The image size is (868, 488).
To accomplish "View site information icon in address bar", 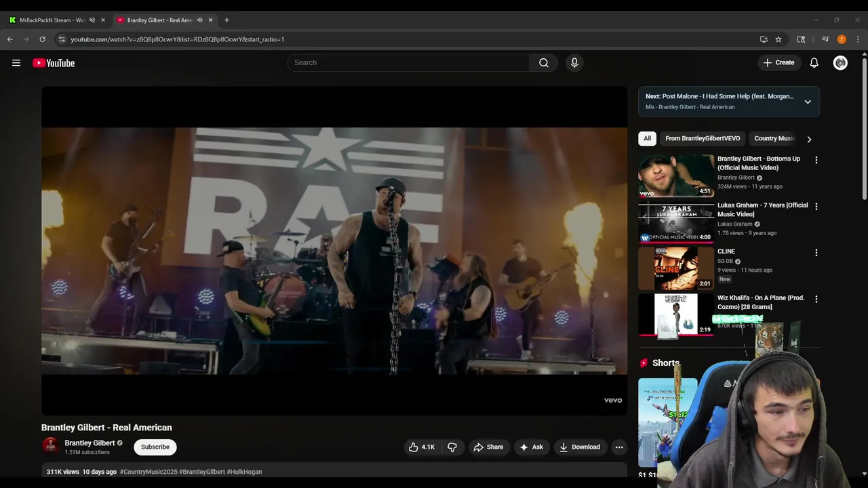I will click(61, 39).
